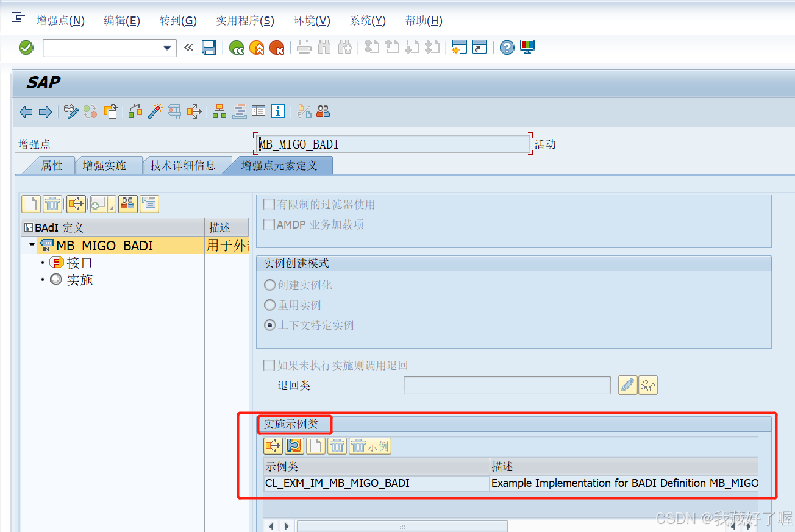Click the Activate magic wand icon
795x532 pixels.
tap(155, 112)
